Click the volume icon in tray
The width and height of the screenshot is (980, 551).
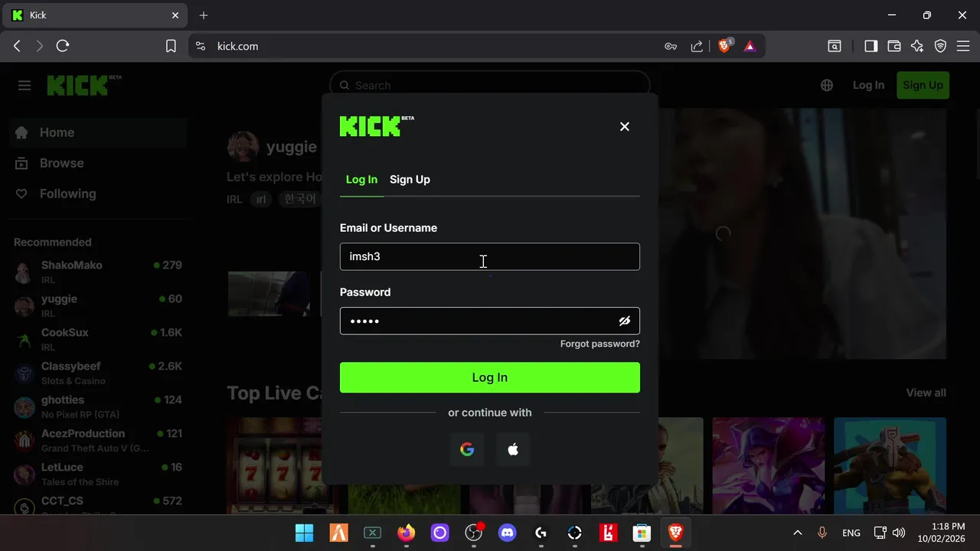[x=899, y=533]
